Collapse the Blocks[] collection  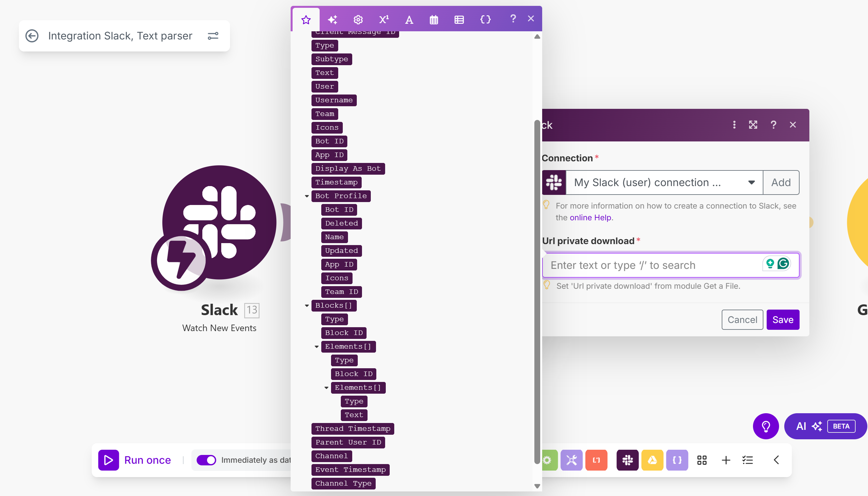[307, 306]
